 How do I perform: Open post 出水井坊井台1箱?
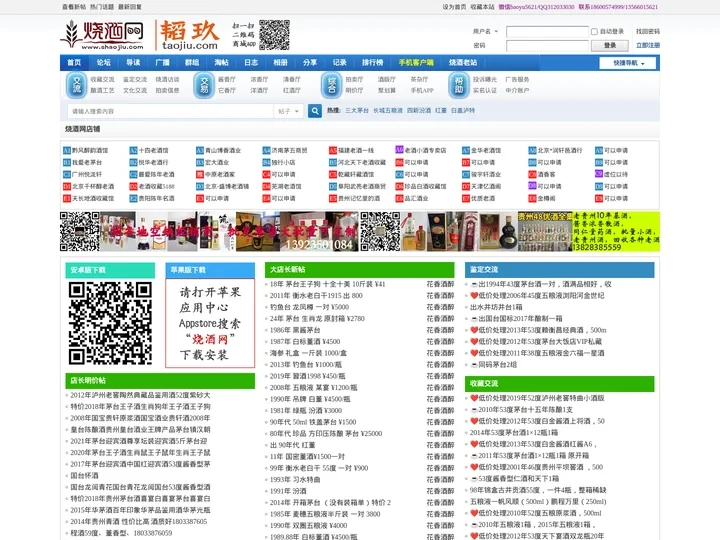(x=496, y=307)
